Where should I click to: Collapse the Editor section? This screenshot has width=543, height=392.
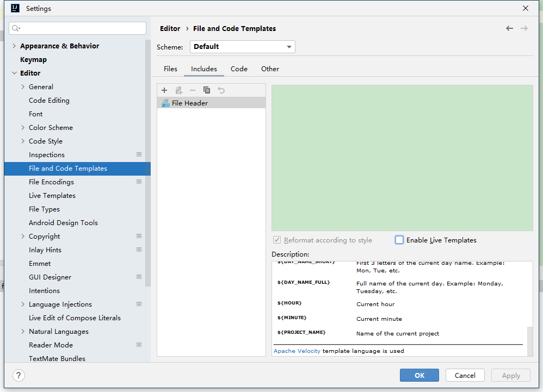[x=14, y=73]
